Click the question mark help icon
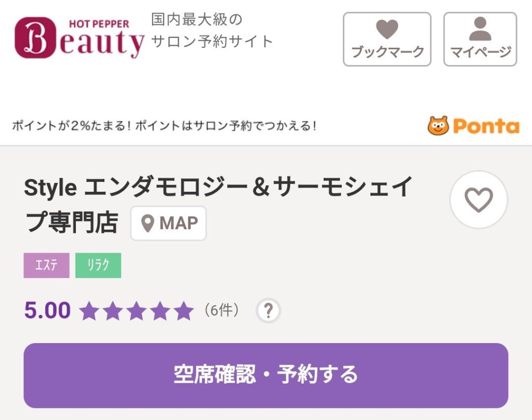The image size is (532, 420). pos(268,311)
